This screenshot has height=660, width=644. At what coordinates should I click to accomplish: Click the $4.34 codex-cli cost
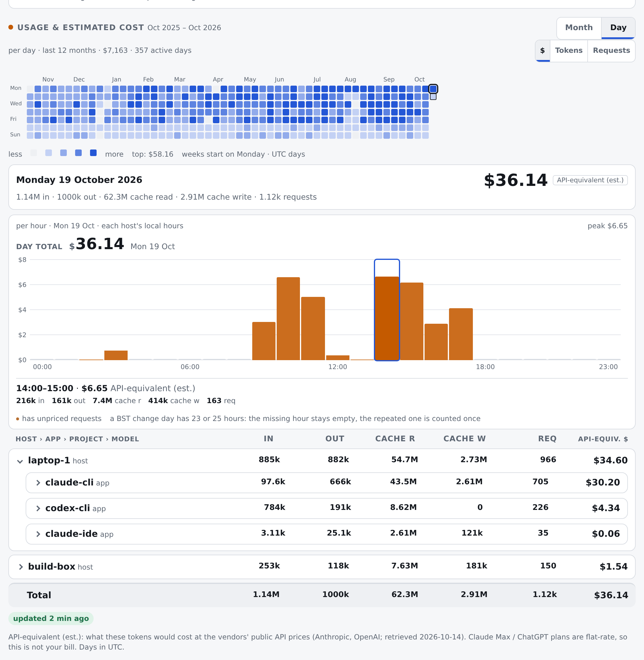point(606,508)
